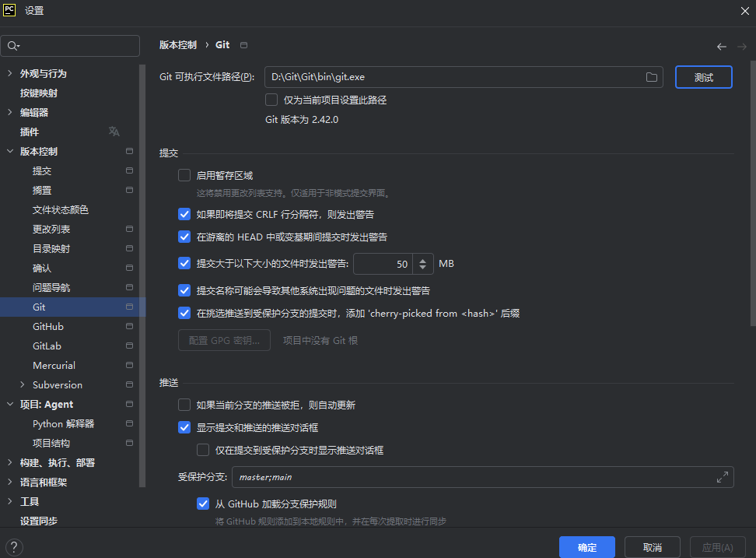Disable 显示提交和推送的推送对话框
This screenshot has width=756, height=558.
point(184,427)
